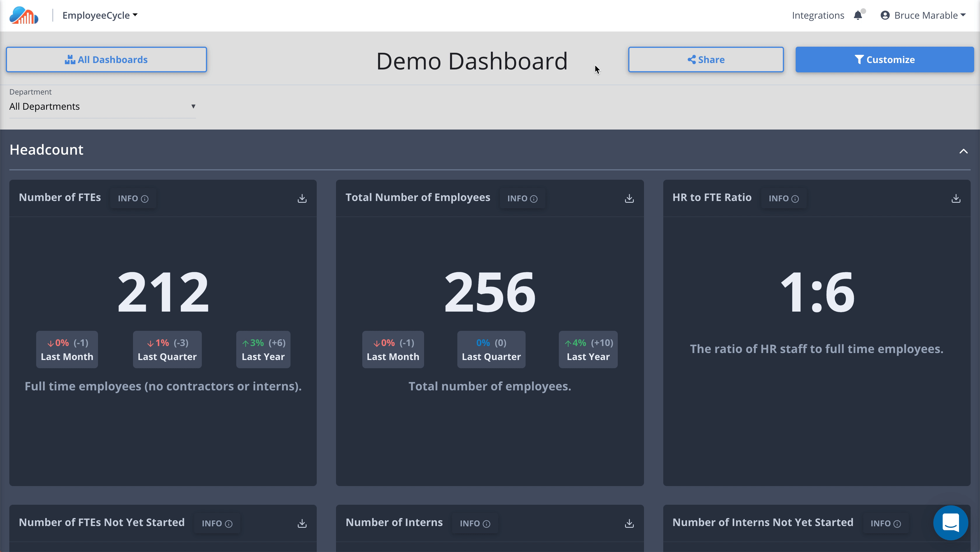The image size is (980, 552).
Task: Download the Number of Interns card
Action: 629,523
